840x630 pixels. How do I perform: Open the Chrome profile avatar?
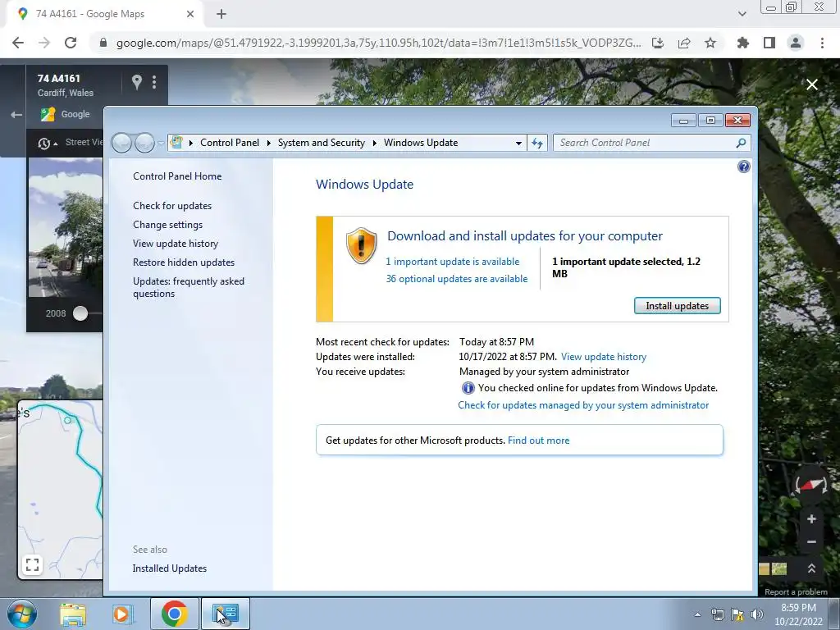pyautogui.click(x=796, y=43)
